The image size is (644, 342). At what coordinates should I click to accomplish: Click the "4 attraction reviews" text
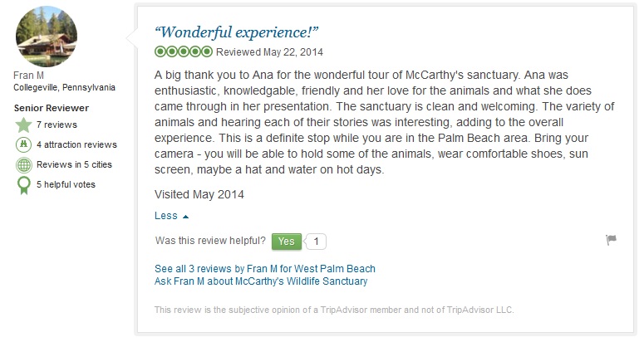[x=76, y=145]
